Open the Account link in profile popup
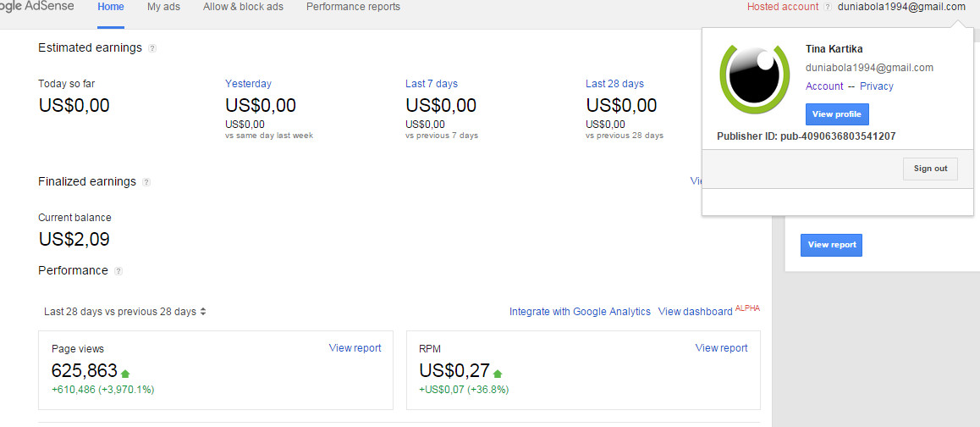This screenshot has width=980, height=427. (824, 86)
